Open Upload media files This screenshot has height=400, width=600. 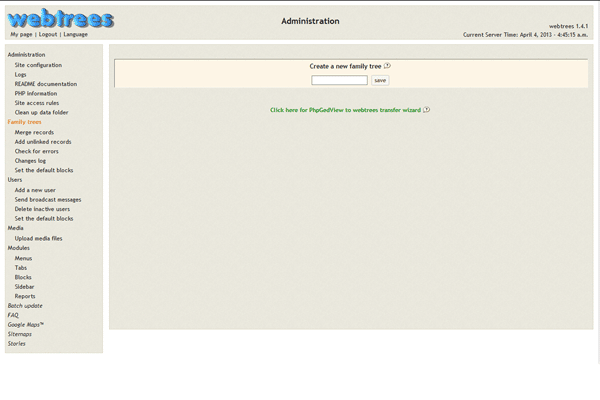pyautogui.click(x=39, y=238)
